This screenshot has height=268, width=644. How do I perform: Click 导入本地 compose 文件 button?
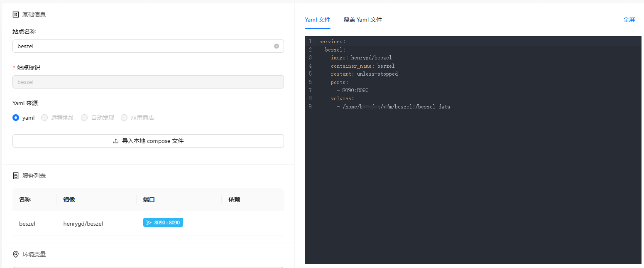(148, 141)
